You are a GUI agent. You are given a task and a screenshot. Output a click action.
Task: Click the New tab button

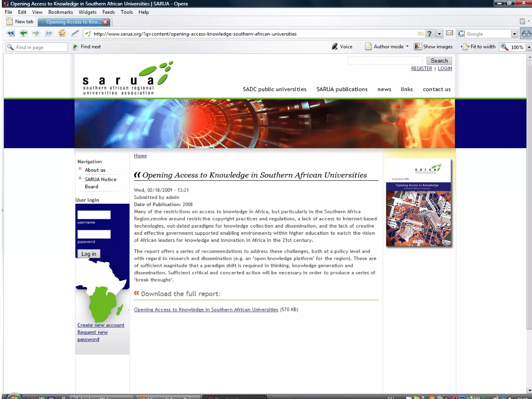tap(20, 22)
